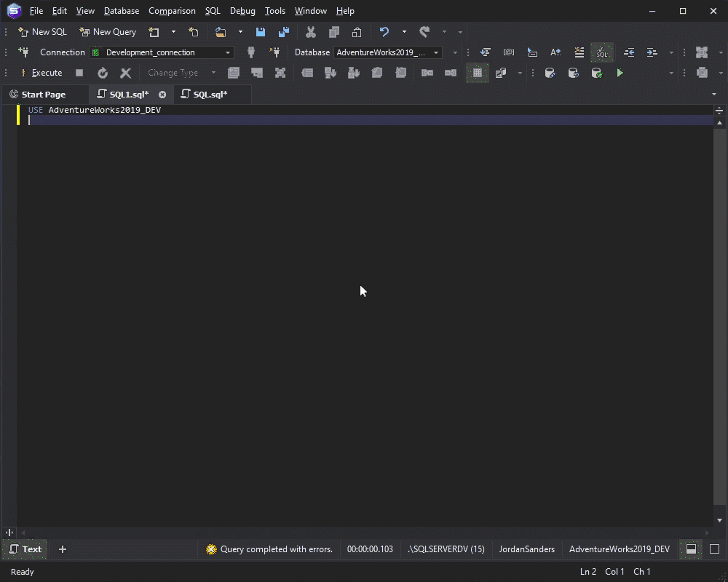Click the green Start Debugging play icon
The height and width of the screenshot is (582, 728).
coord(620,73)
